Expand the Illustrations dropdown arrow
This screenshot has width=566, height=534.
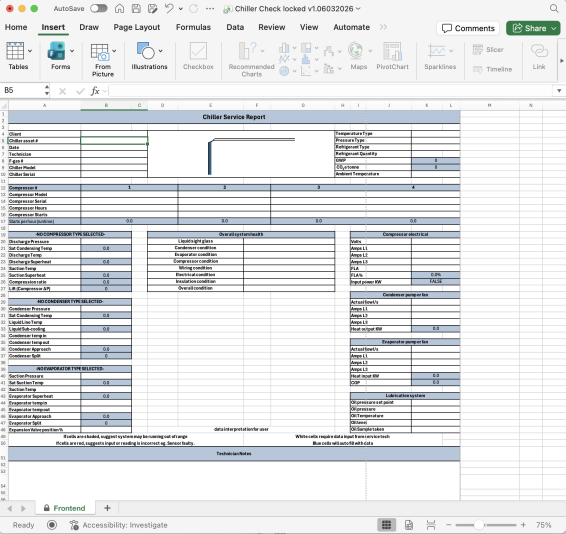(x=161, y=51)
